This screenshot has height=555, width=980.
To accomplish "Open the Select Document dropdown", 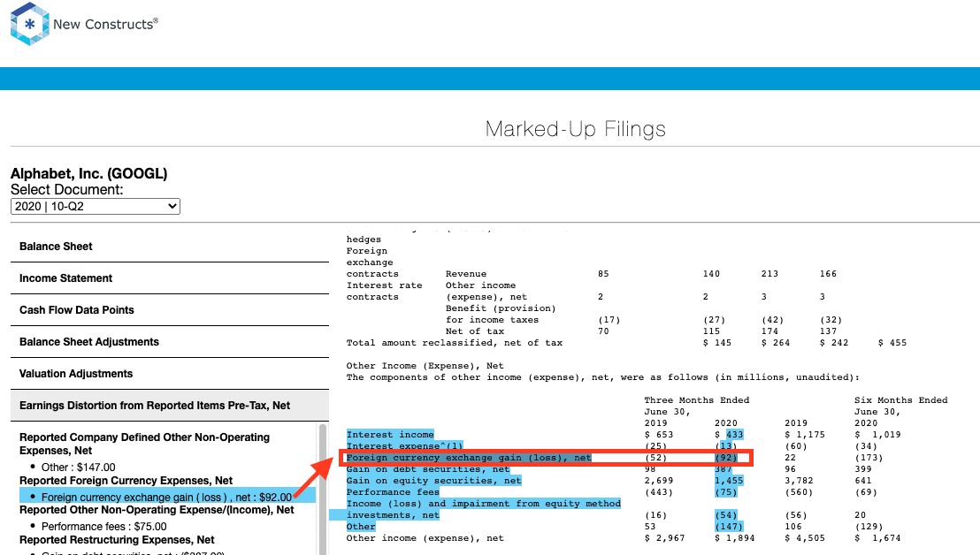I will 95,206.
